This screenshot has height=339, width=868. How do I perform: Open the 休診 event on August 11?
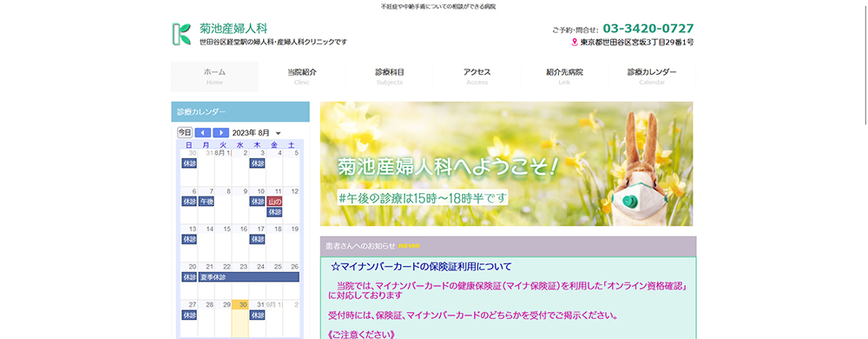pyautogui.click(x=274, y=212)
